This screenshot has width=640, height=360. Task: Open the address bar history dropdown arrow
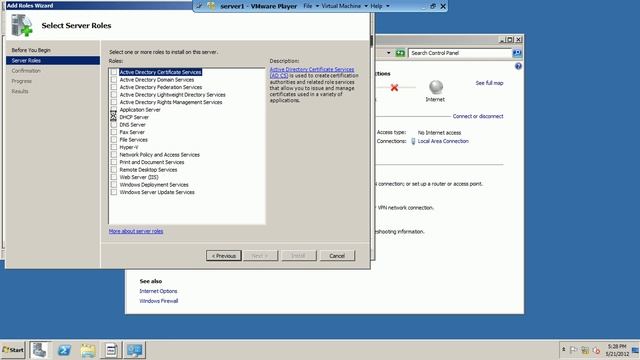tap(389, 53)
